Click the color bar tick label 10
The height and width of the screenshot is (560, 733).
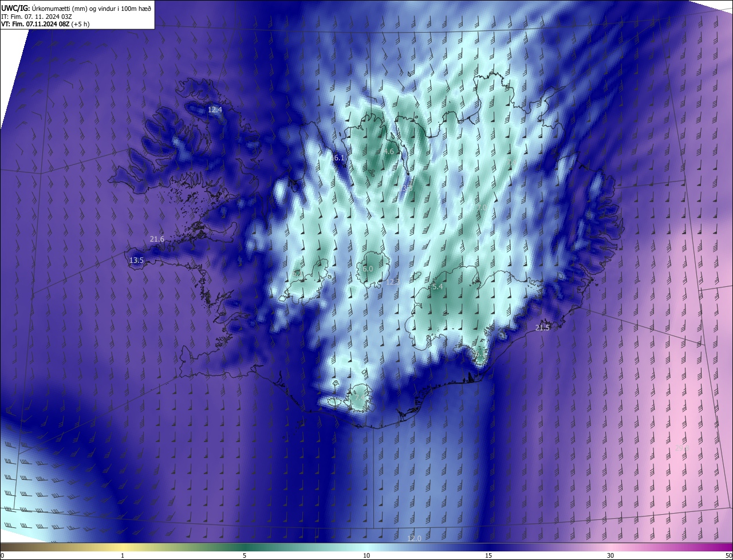[x=366, y=555]
